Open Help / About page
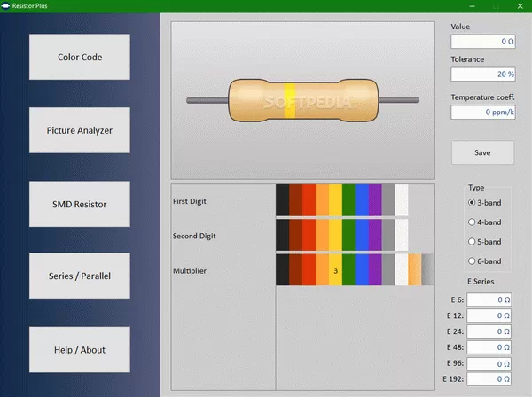This screenshot has height=397, width=532. pos(80,349)
